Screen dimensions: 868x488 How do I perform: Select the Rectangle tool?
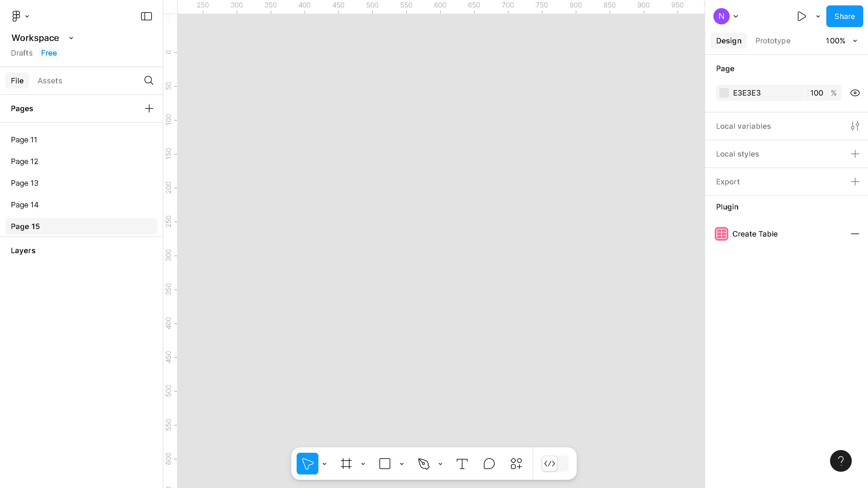pyautogui.click(x=385, y=463)
